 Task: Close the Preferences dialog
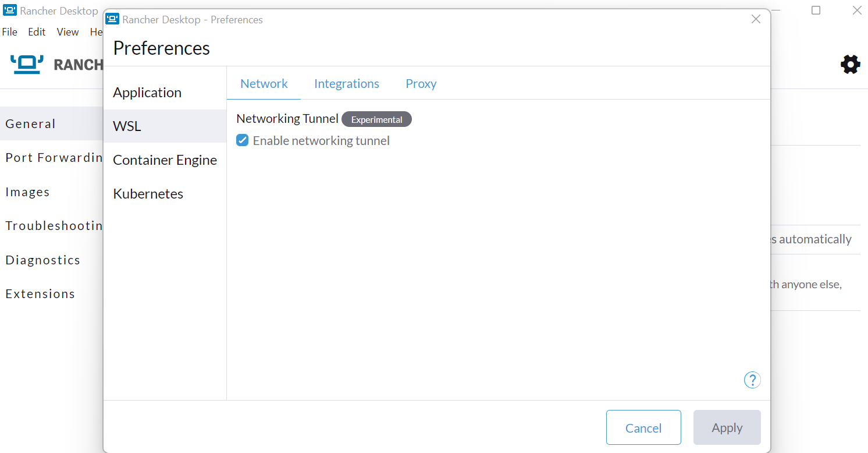[x=756, y=19]
